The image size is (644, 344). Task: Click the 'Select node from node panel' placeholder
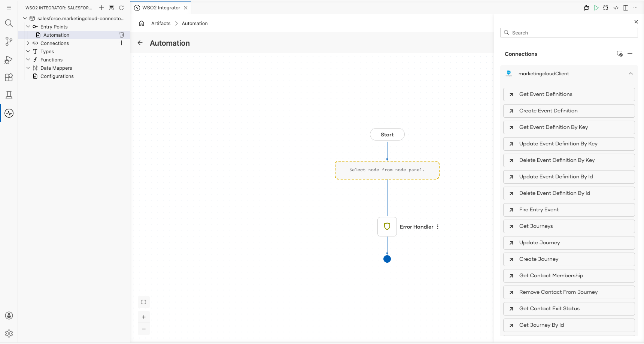[x=387, y=170]
